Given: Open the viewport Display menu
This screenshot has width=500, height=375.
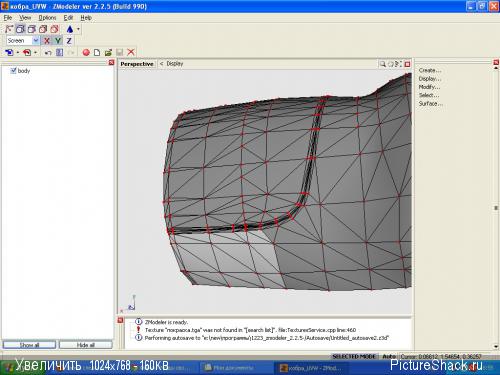Looking at the screenshot, I should 175,63.
